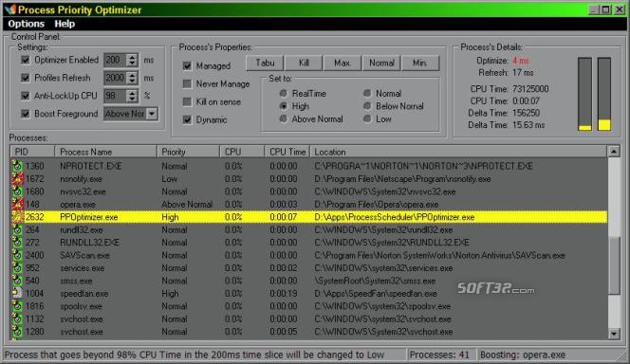630x364 pixels.
Task: Click the Kill process button
Action: click(304, 63)
